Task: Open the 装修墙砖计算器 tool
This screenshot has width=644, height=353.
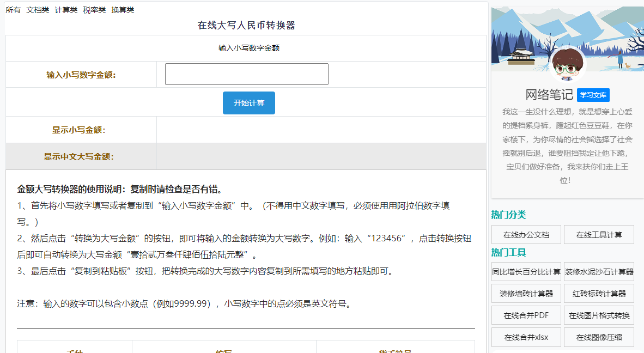Action: pos(526,294)
